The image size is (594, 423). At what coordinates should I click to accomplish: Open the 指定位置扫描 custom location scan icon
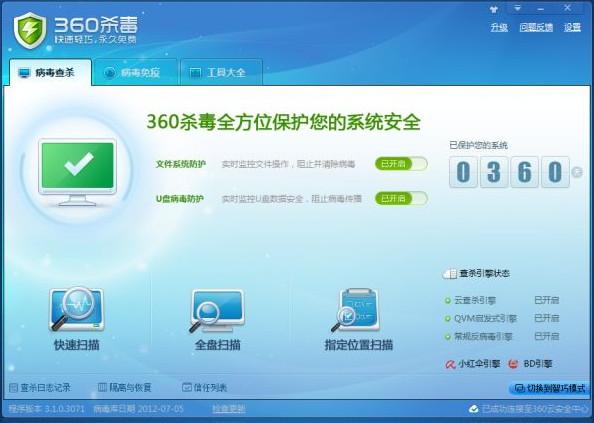357,310
